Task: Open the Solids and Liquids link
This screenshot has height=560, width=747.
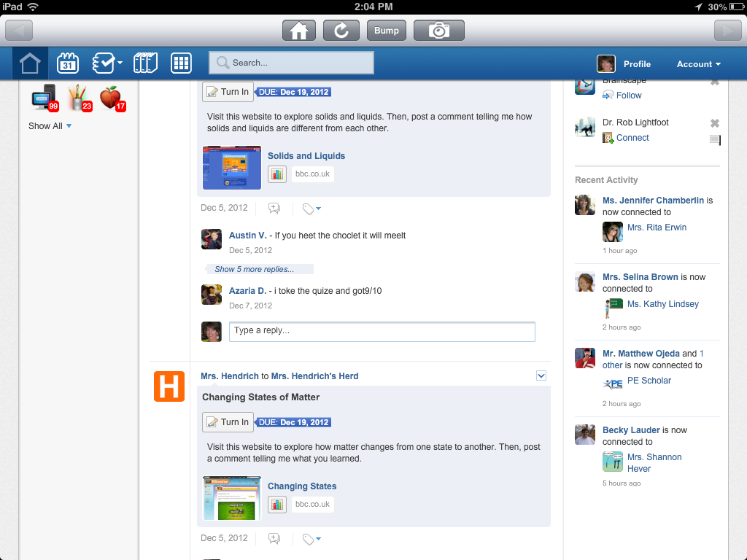Action: pos(306,156)
